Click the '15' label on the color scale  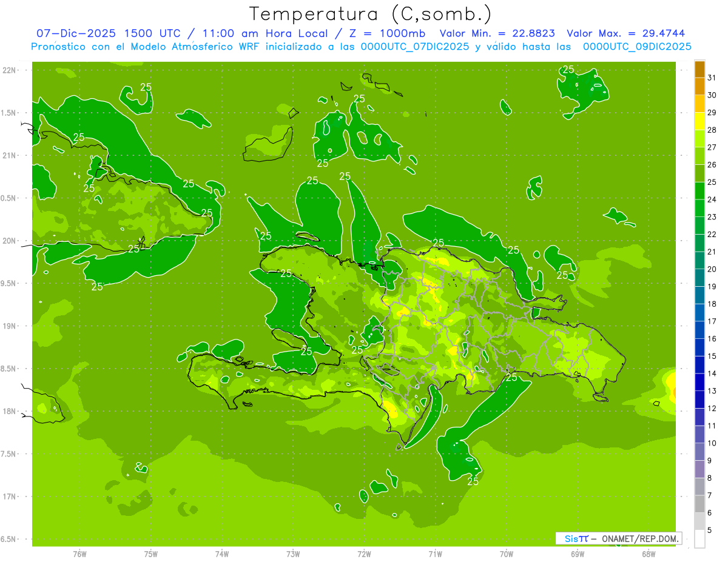coord(712,356)
